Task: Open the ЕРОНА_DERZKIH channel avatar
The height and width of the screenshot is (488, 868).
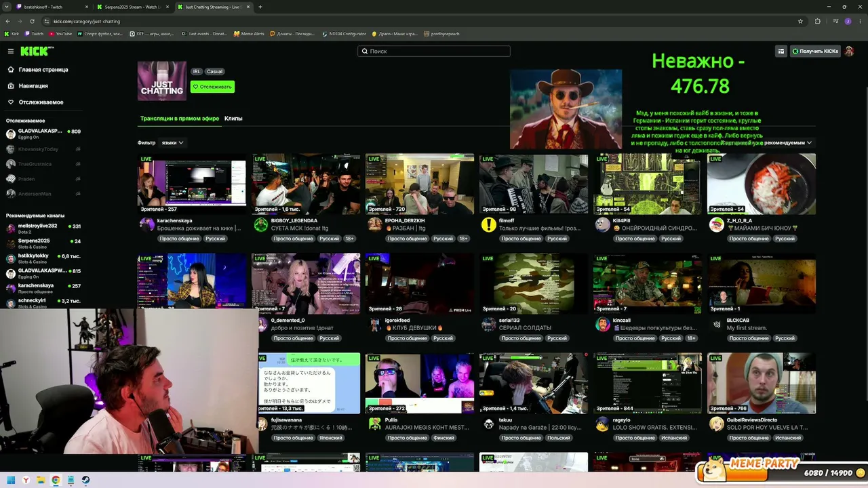Action: pos(374,225)
